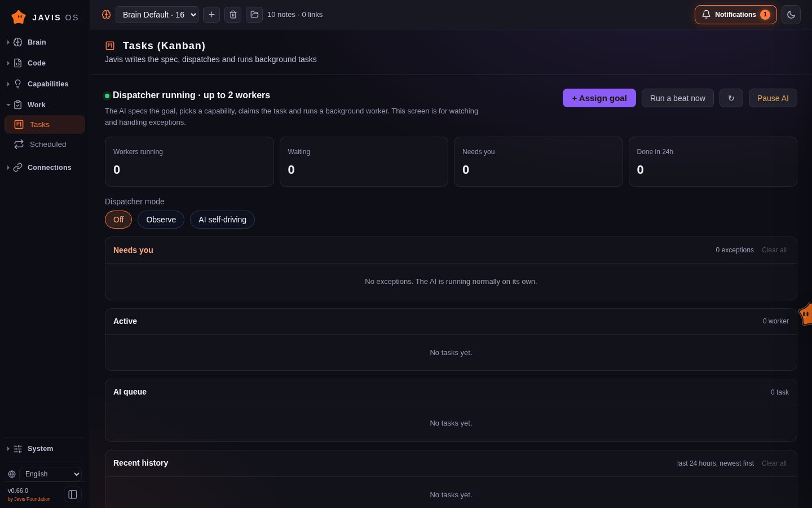
Task: Click the Kanban icon beside Tasks title
Action: pyautogui.click(x=110, y=46)
